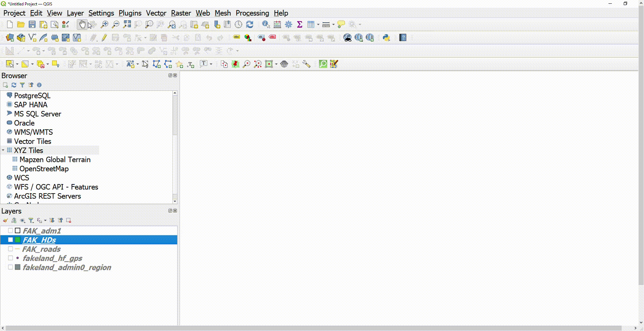Select features by area tool
Image resolution: width=644 pixels, height=331 pixels.
[10, 64]
